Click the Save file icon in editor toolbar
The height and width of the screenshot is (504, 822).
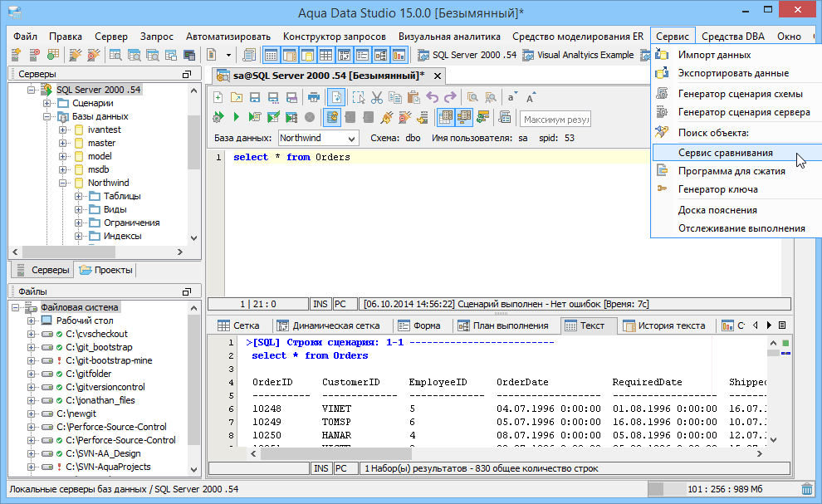254,97
